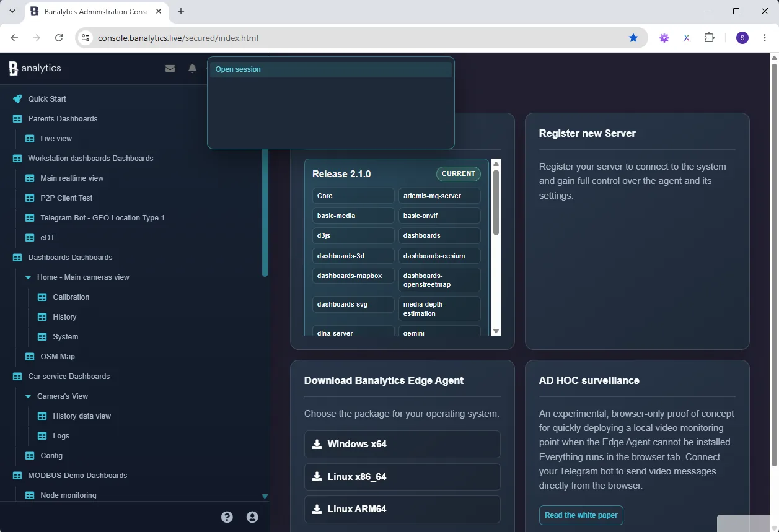Screen dimensions: 779x532
Task: Select the dashboards-cesium module
Action: click(x=439, y=256)
